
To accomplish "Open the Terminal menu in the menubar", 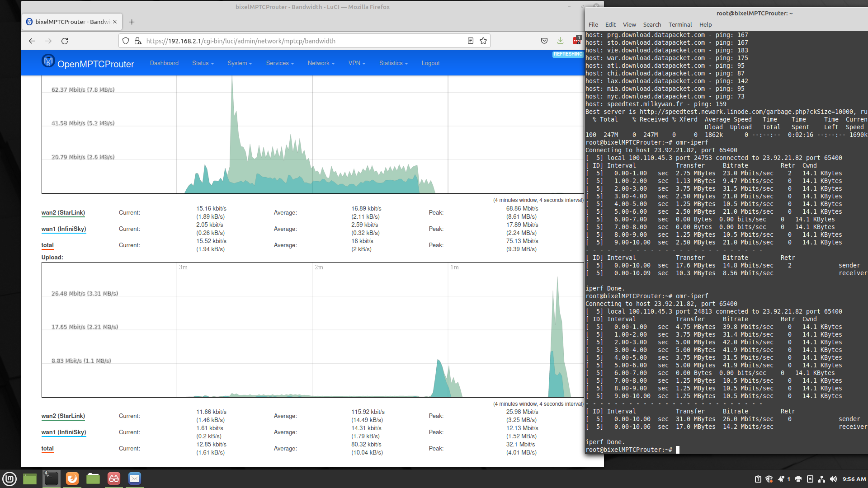I will [x=680, y=25].
